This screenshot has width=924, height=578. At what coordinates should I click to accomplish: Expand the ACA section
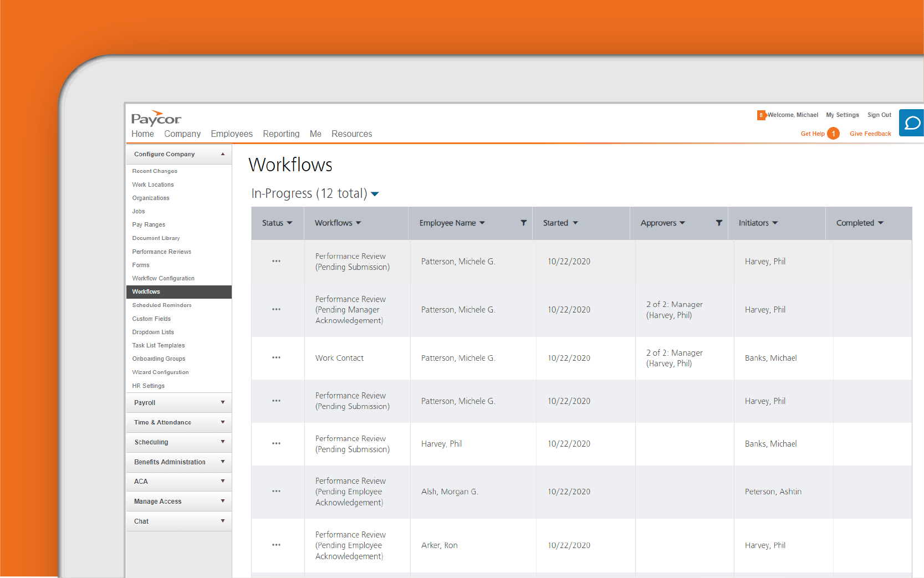coord(178,482)
